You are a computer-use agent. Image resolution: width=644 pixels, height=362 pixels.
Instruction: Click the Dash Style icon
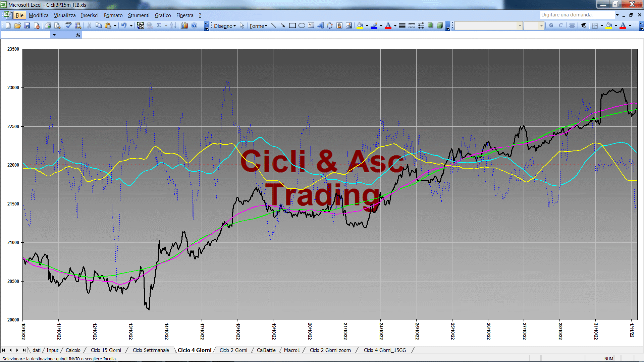point(412,25)
